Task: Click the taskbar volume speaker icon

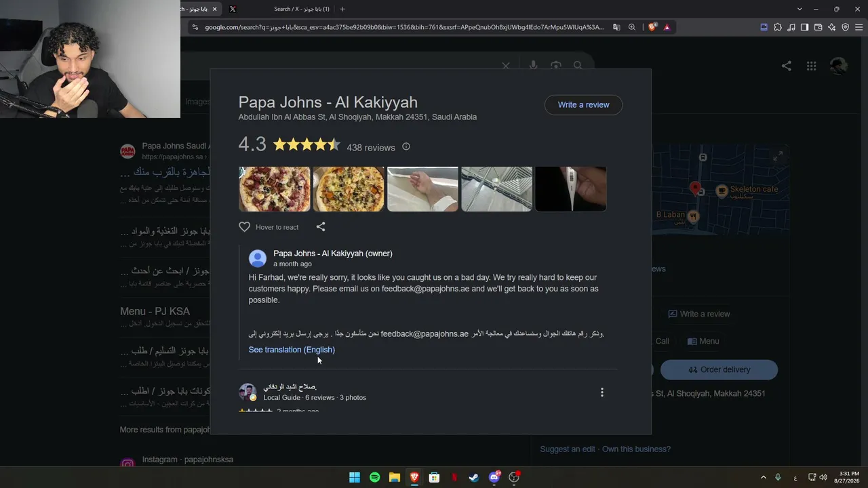Action: pyautogui.click(x=823, y=477)
